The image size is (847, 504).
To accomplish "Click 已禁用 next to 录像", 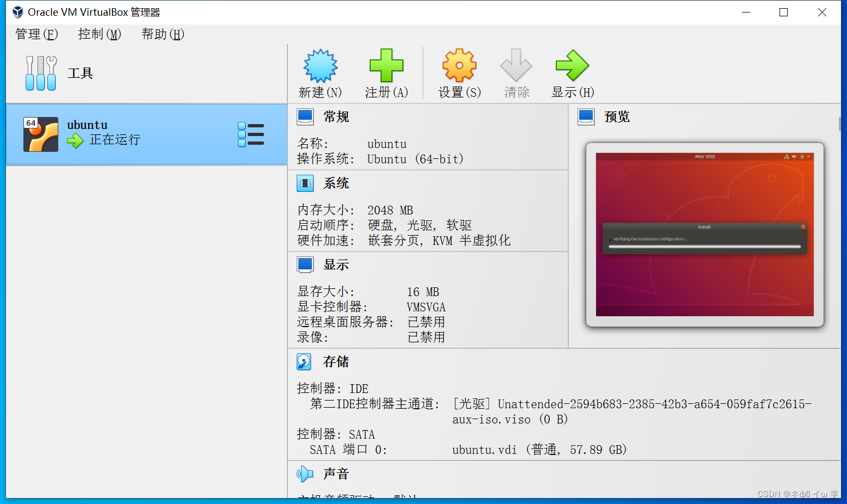I will click(426, 337).
